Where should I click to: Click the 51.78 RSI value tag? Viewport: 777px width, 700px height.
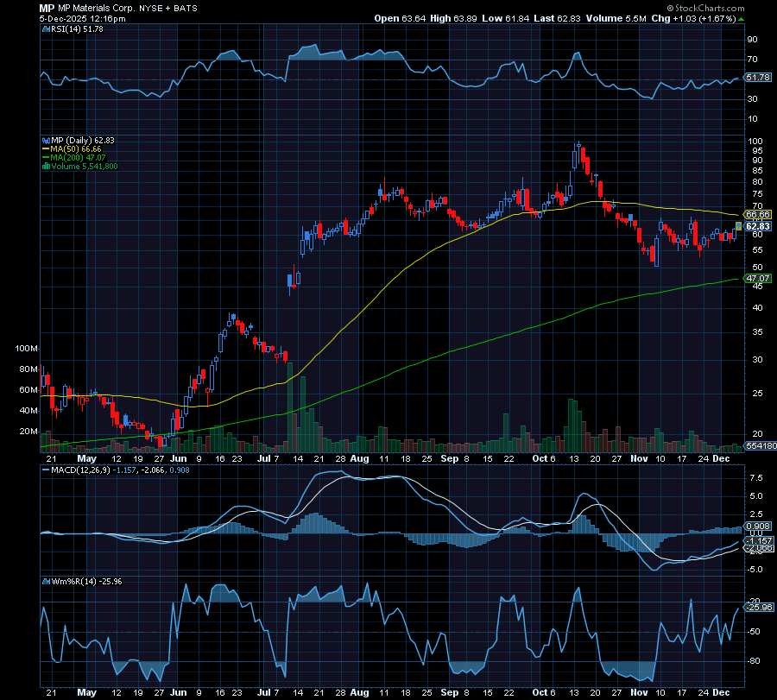(x=757, y=78)
